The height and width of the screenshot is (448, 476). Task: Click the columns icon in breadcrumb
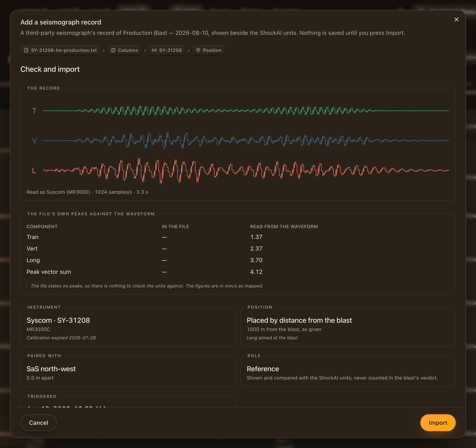[113, 50]
